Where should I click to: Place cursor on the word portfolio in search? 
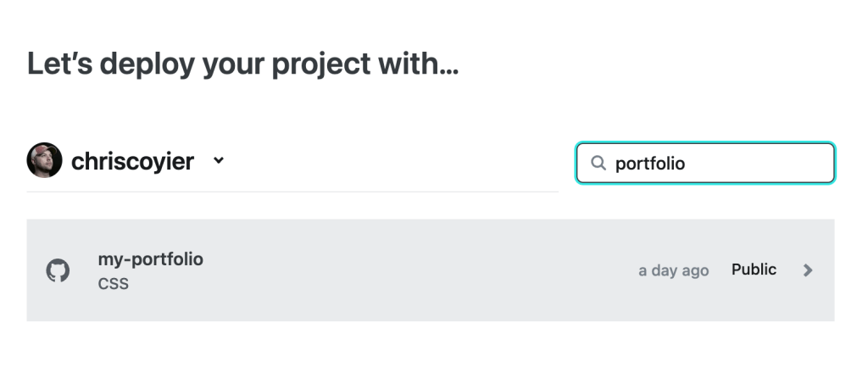pos(649,164)
